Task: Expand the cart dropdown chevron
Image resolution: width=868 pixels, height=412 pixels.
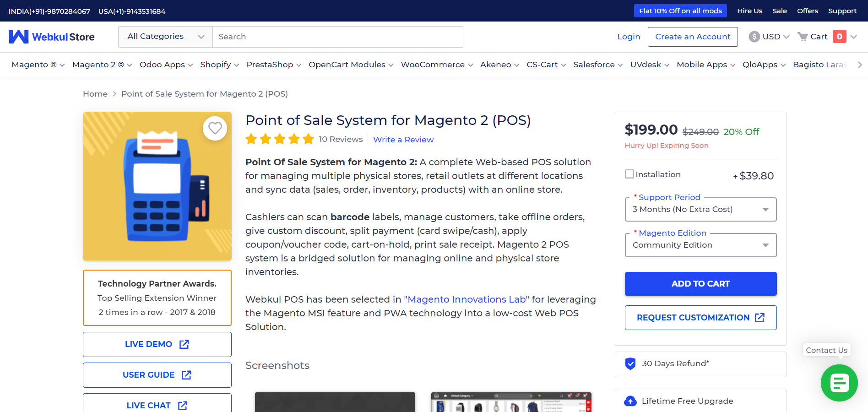Action: point(854,37)
